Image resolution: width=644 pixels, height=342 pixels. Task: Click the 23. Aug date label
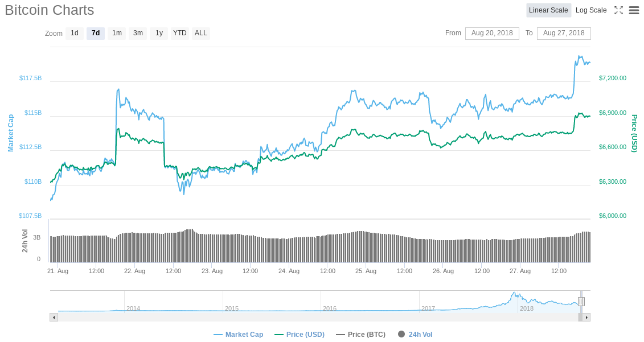pyautogui.click(x=212, y=271)
